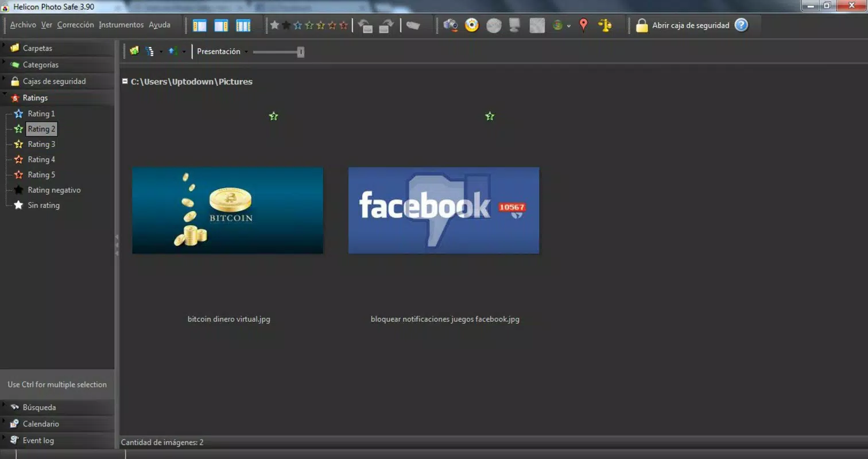The height and width of the screenshot is (459, 868).
Task: Expand the Event log panel
Action: click(57, 441)
